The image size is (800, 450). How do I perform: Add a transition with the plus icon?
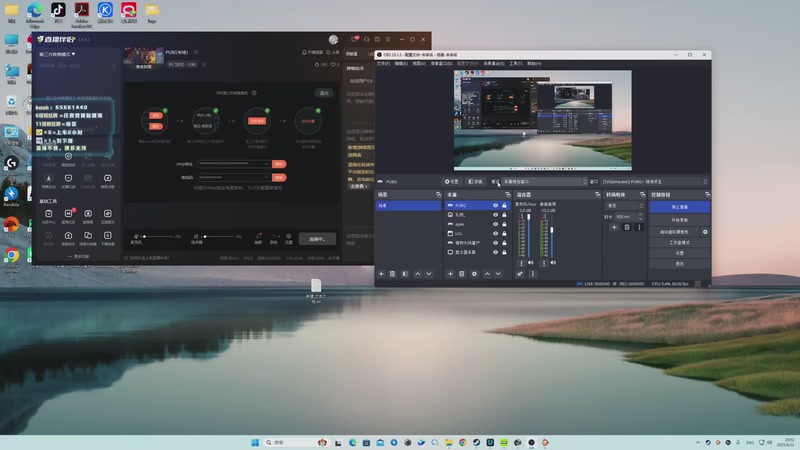pos(614,228)
